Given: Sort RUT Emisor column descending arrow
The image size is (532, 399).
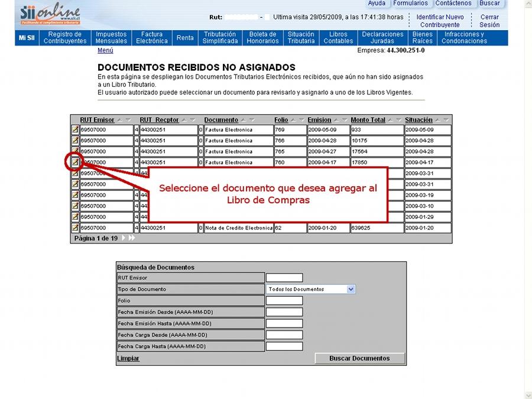Looking at the screenshot, I should [128, 120].
